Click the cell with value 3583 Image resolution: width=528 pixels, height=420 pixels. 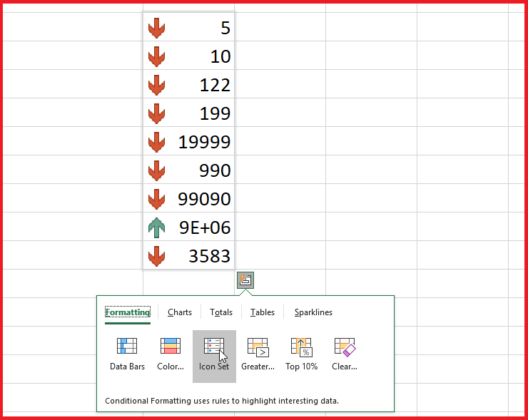pyautogui.click(x=189, y=256)
